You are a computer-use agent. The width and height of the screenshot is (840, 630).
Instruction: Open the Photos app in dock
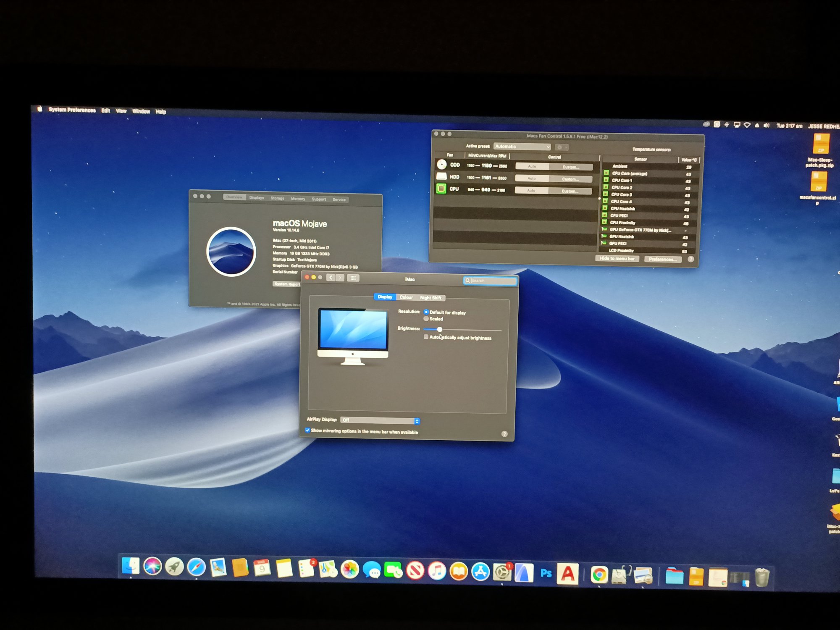(x=349, y=570)
